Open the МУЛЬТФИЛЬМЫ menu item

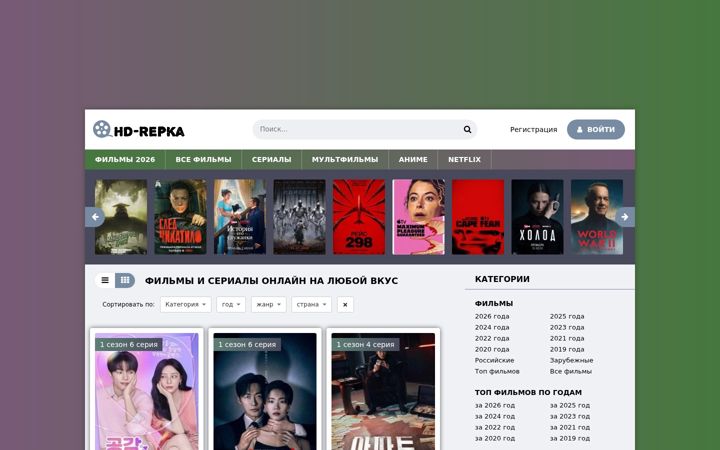click(345, 159)
